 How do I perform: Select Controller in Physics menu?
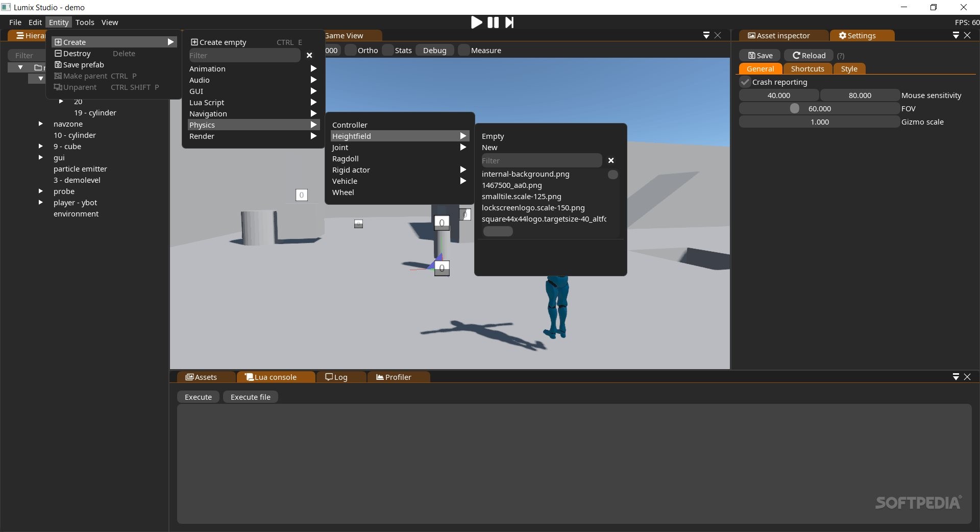tap(400, 125)
